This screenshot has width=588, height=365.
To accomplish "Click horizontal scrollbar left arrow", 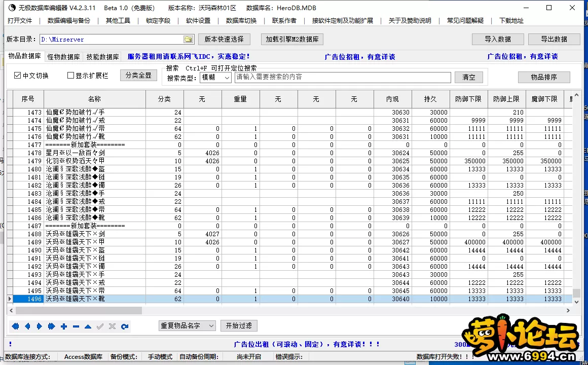I will pos(11,311).
